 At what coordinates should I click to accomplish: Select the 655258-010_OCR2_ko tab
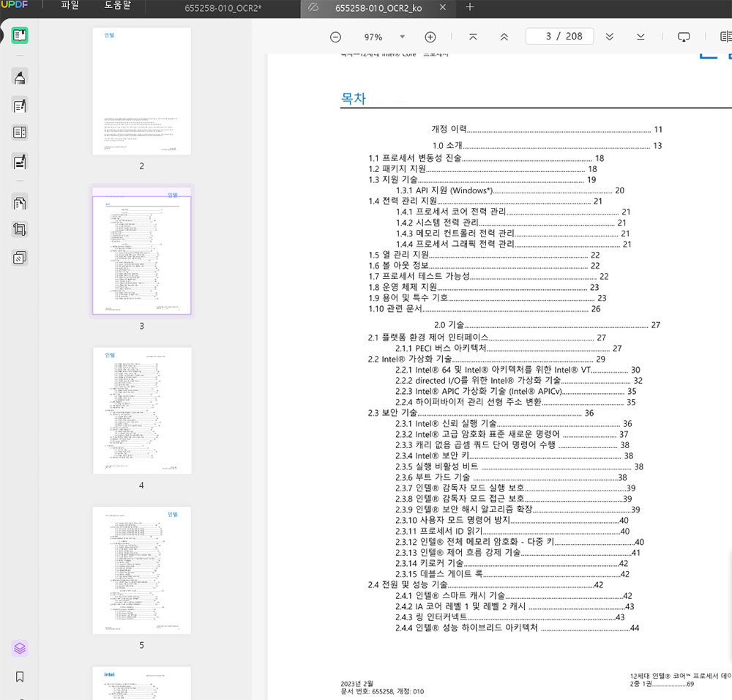(x=378, y=8)
